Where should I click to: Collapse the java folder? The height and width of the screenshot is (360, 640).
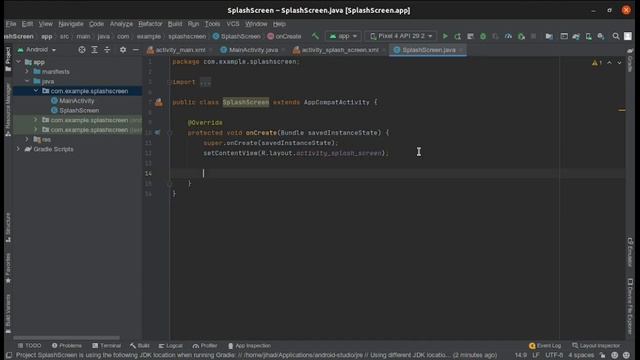coord(27,81)
